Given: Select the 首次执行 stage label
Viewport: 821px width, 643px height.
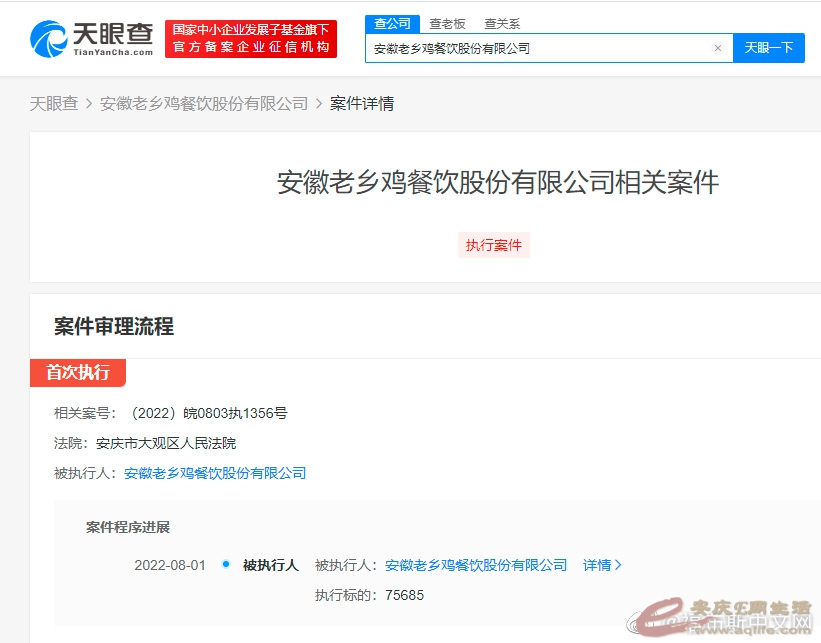Looking at the screenshot, I should coord(78,373).
